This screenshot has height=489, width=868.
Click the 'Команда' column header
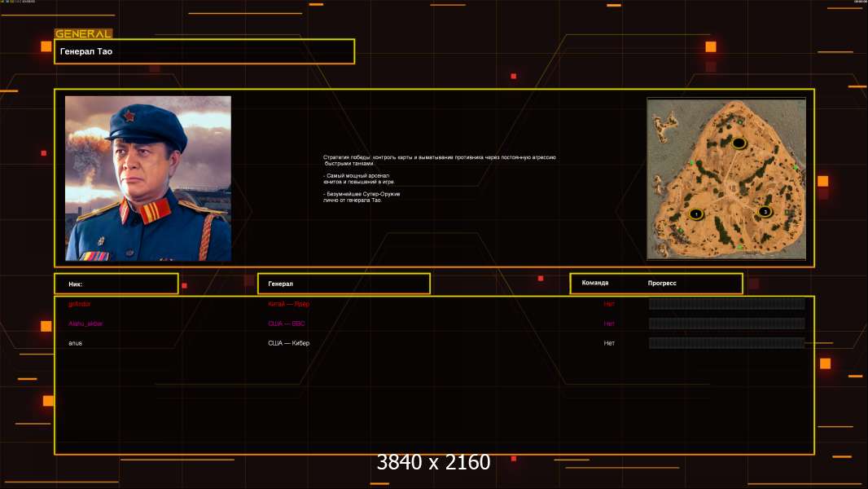coord(595,283)
